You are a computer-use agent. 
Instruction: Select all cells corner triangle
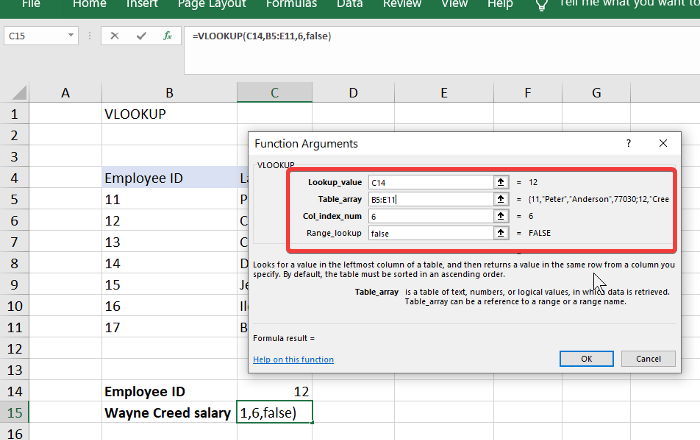pyautogui.click(x=19, y=93)
